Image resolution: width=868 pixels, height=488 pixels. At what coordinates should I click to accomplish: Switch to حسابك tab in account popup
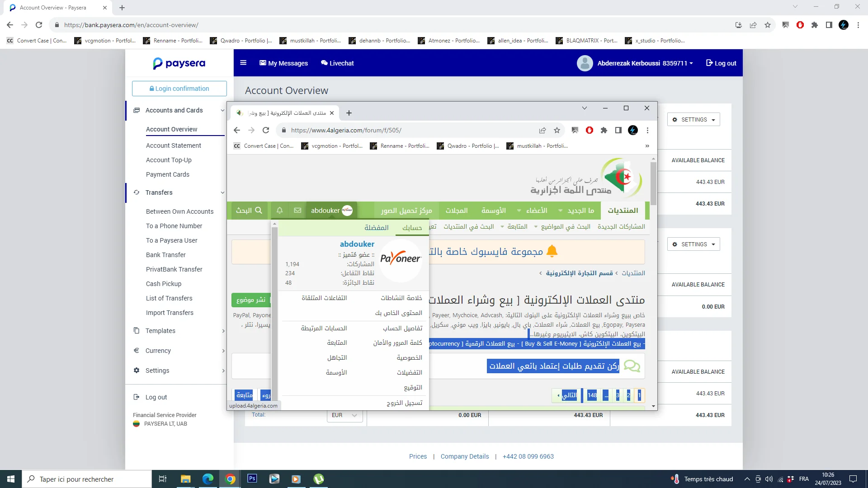pos(412,228)
